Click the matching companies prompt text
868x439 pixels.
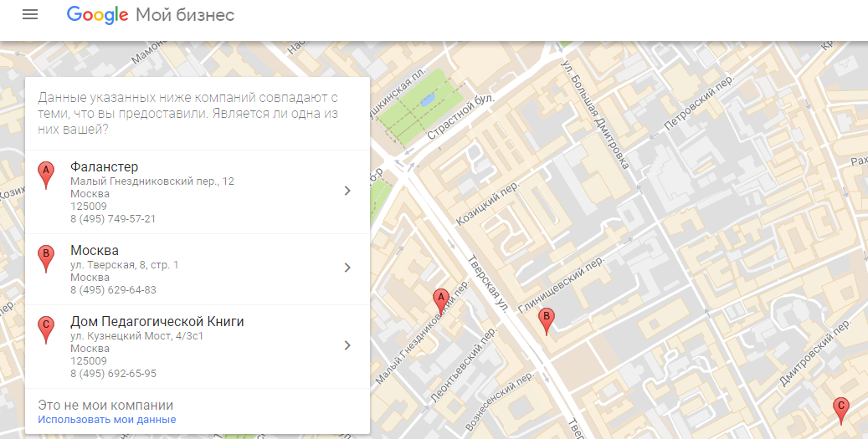tap(187, 114)
